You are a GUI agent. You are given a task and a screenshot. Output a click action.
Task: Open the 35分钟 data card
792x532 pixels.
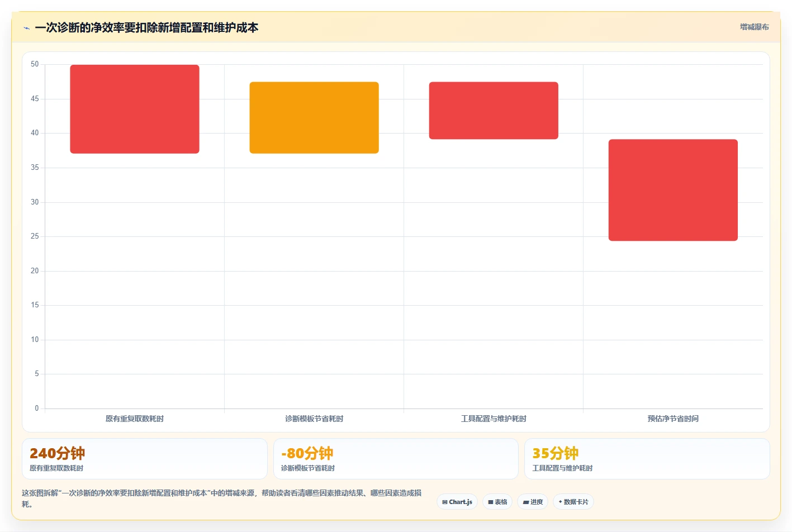[x=647, y=459]
